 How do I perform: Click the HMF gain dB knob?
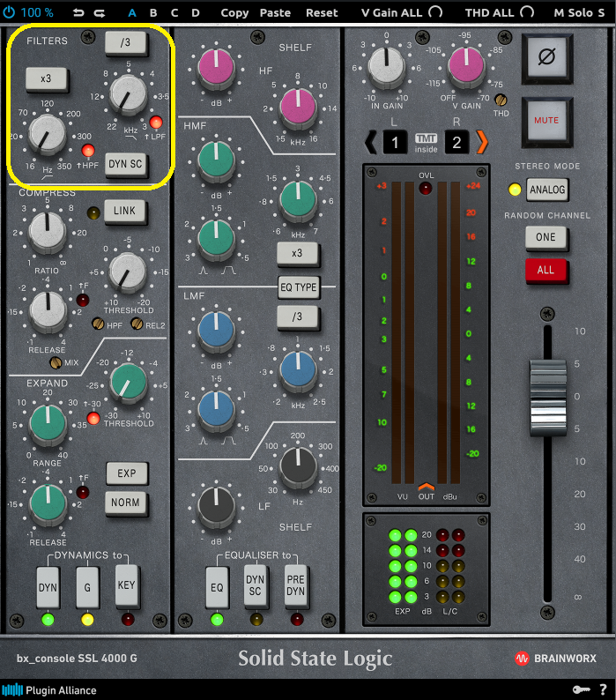point(216,160)
